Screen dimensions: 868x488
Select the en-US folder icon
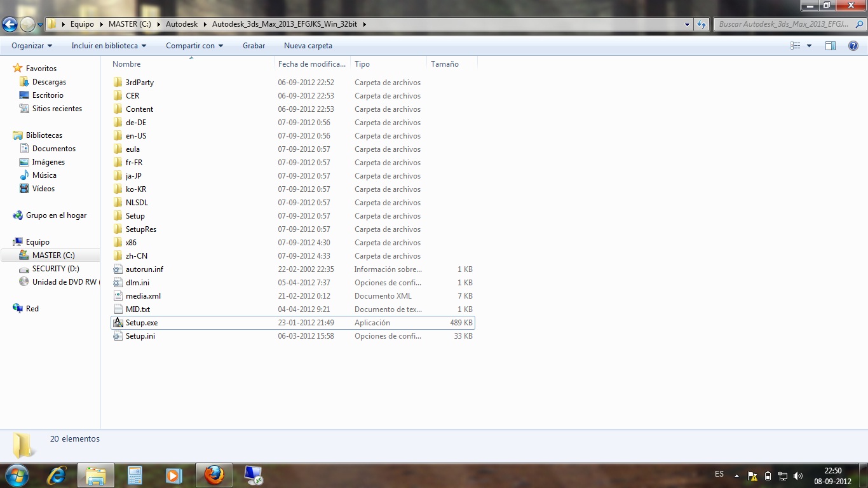point(118,136)
